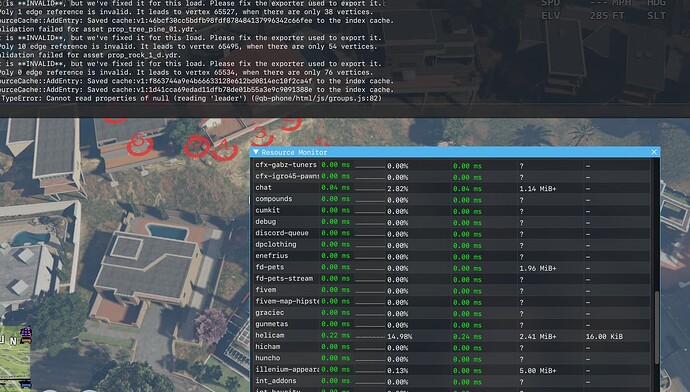This screenshot has height=392, width=690.
Task: Select the int_addons resource name
Action: pos(275,381)
